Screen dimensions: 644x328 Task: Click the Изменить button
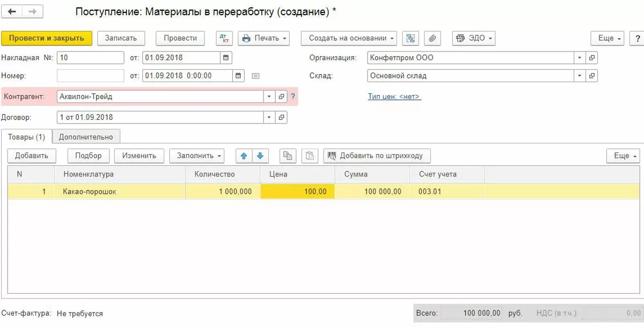pyautogui.click(x=139, y=156)
